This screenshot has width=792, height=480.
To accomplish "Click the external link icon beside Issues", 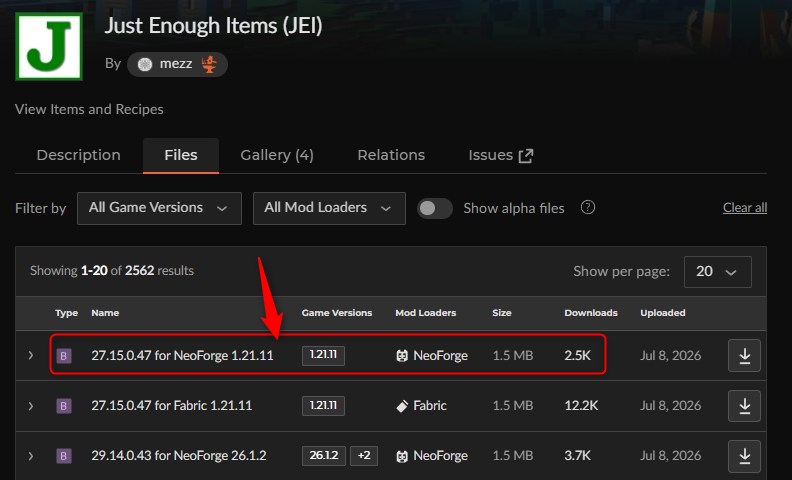I will (x=526, y=156).
